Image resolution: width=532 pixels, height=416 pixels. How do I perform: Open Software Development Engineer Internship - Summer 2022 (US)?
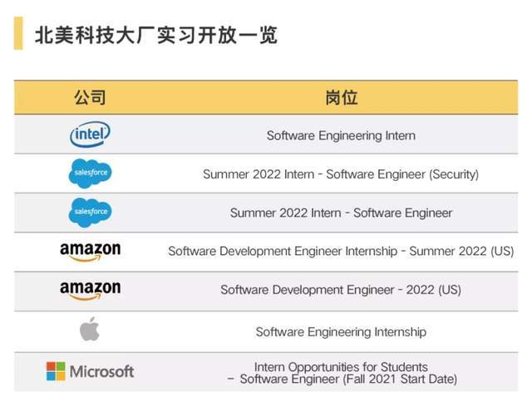(341, 251)
